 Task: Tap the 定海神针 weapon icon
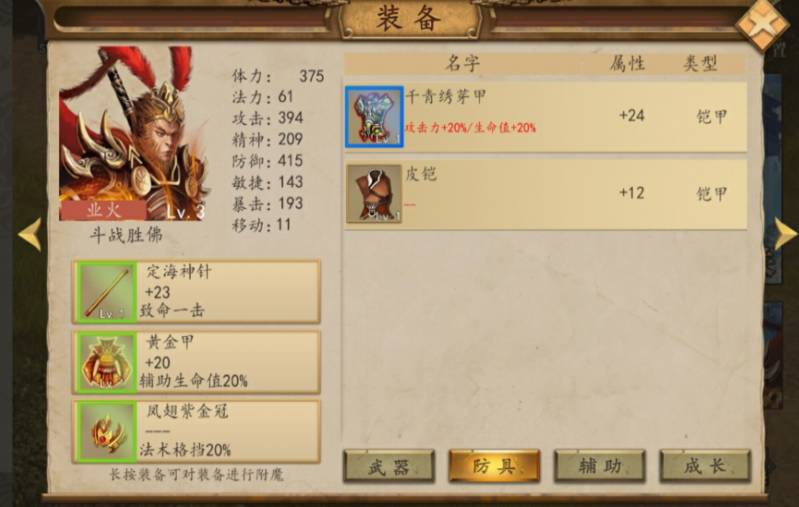(x=106, y=292)
